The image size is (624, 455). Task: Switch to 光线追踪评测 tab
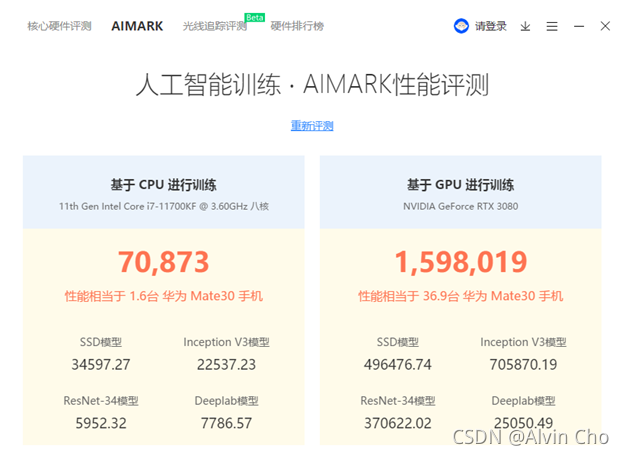215,26
